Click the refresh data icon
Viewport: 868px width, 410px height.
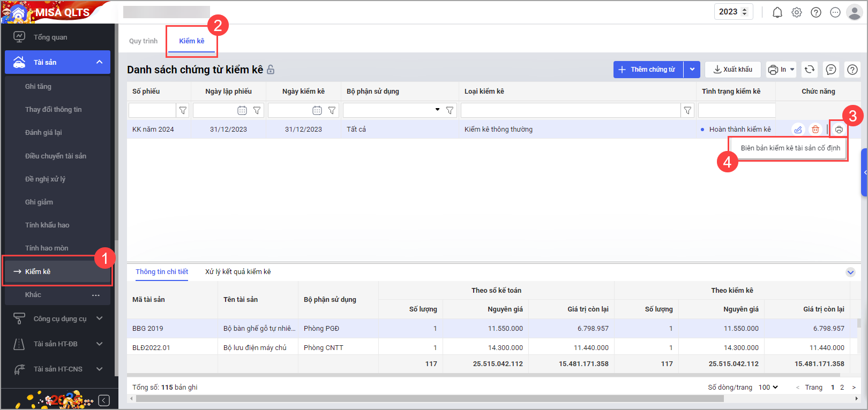pyautogui.click(x=810, y=70)
